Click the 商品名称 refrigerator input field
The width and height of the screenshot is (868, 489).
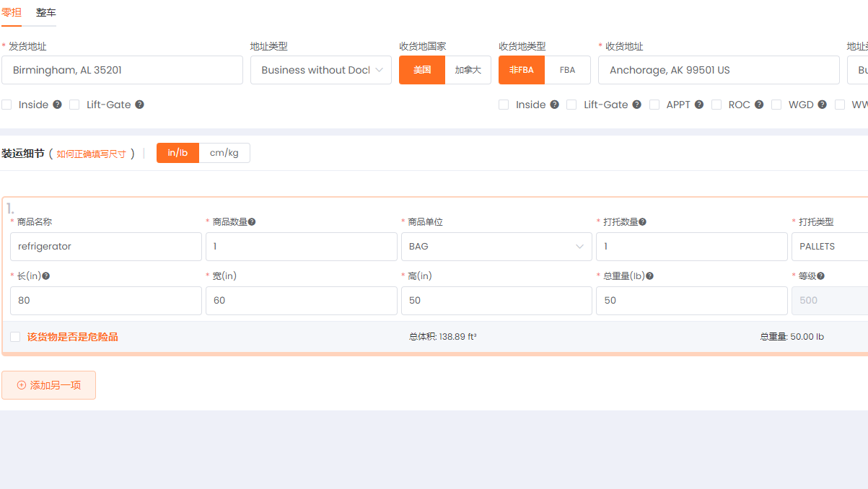coord(106,247)
